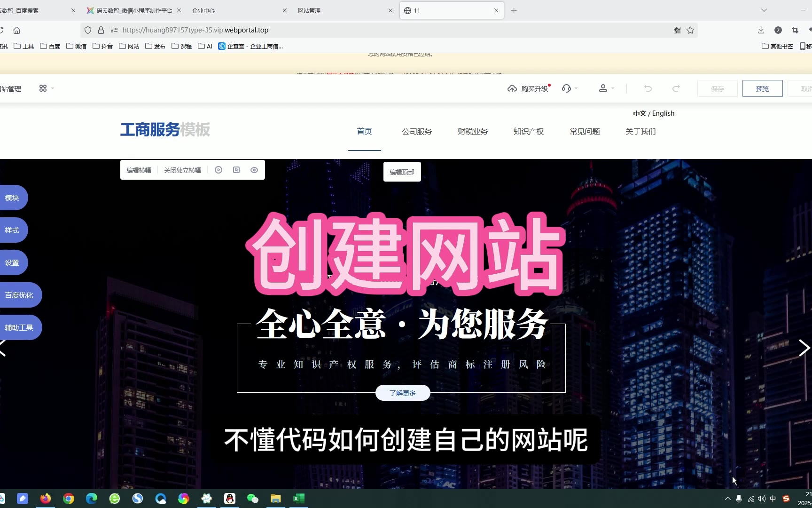
Task: Select 常见问题 in the site navigation
Action: coord(585,131)
